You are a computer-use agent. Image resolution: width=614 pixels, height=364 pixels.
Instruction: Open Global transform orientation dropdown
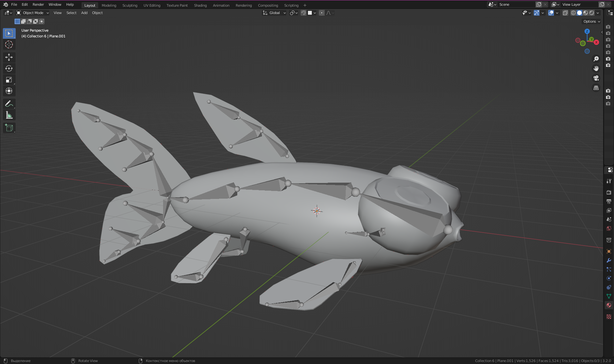[274, 13]
